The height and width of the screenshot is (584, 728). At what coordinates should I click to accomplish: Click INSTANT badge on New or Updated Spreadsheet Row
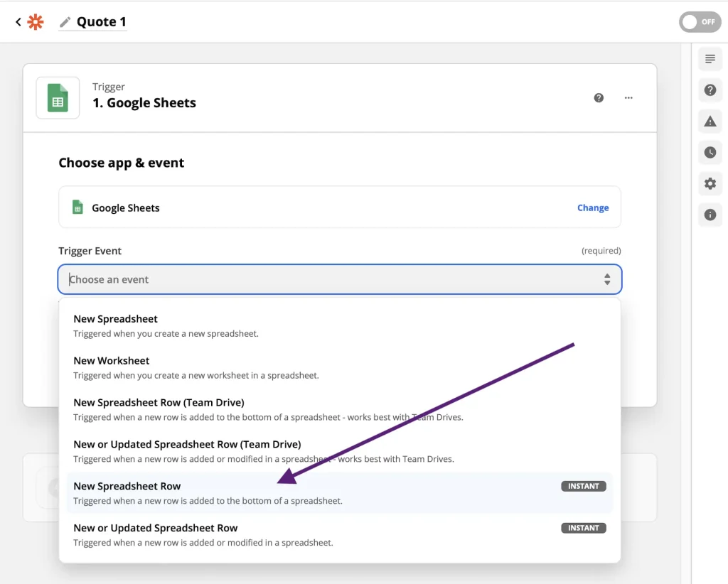(x=584, y=528)
